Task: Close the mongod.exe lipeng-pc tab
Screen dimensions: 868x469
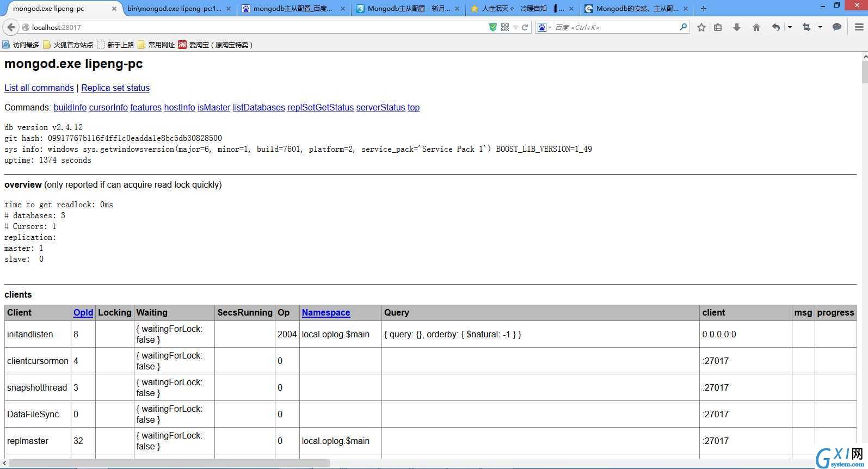Action: [114, 9]
